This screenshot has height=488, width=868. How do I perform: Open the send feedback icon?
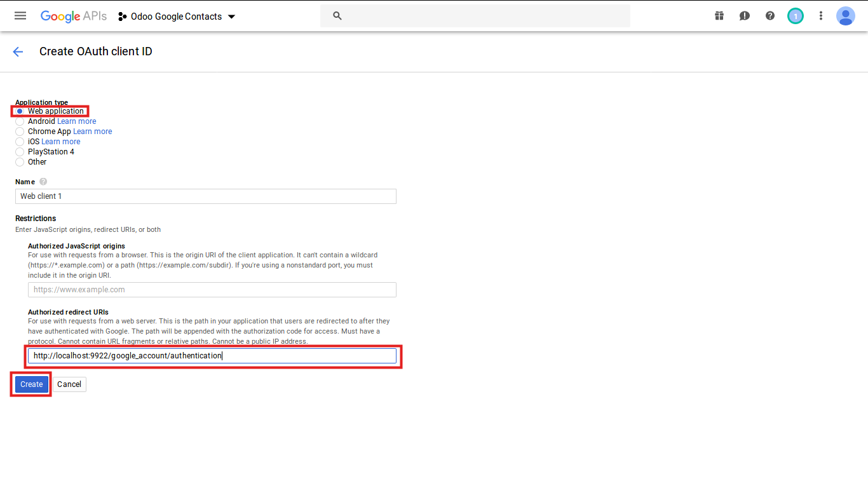(x=745, y=16)
